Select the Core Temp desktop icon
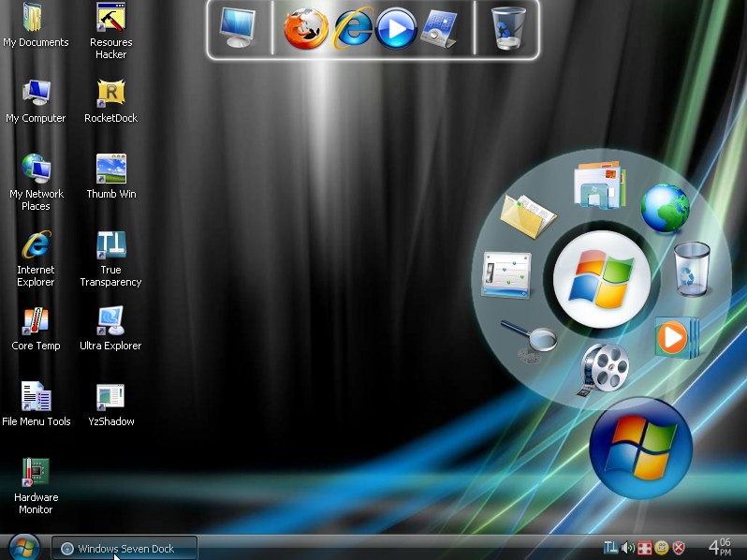Viewport: 747px width, 560px height. tap(36, 329)
